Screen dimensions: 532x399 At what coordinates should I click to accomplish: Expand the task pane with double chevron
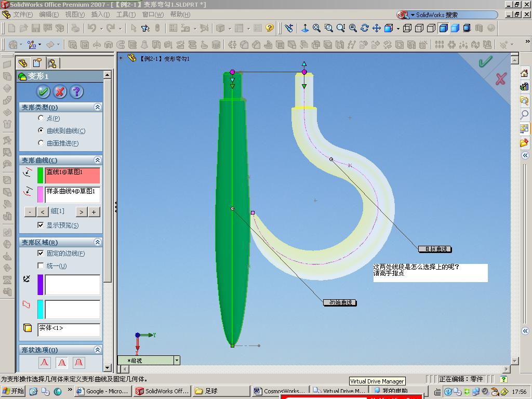525,155
